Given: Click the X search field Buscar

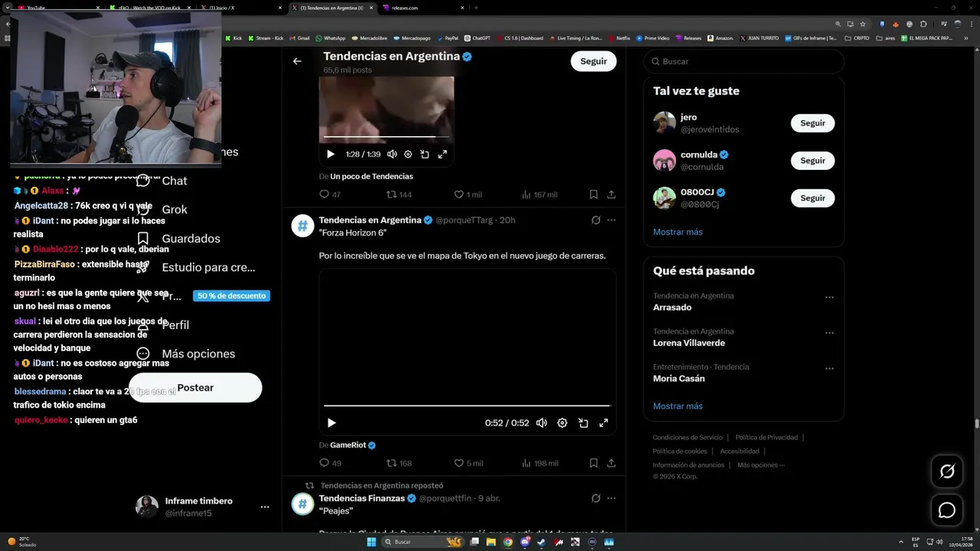Looking at the screenshot, I should click(x=743, y=61).
